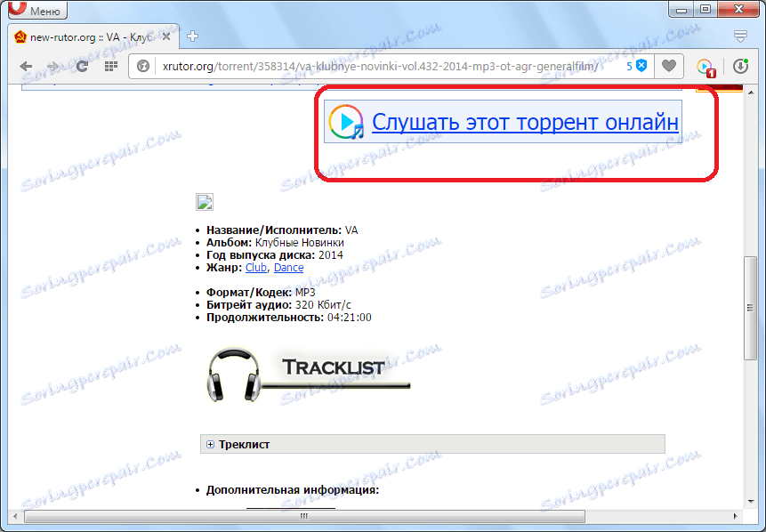The width and height of the screenshot is (766, 532).
Task: Reload the current page
Action: tap(82, 67)
